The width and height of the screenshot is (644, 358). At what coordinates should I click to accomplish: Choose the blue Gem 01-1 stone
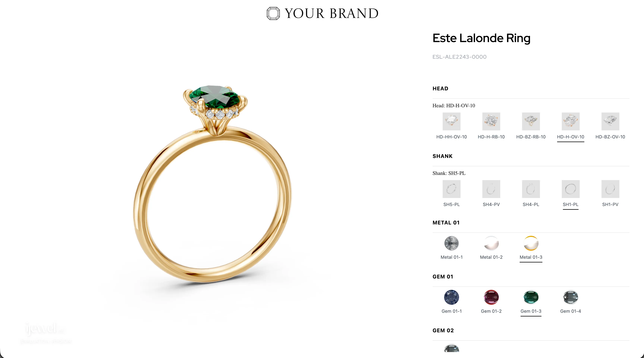click(x=452, y=297)
